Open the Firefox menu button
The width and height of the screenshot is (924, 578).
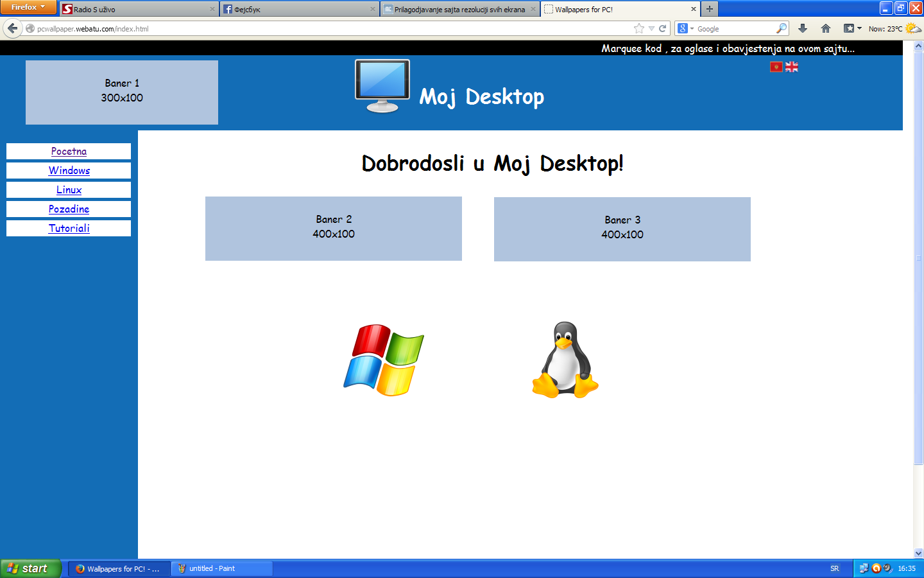(28, 7)
